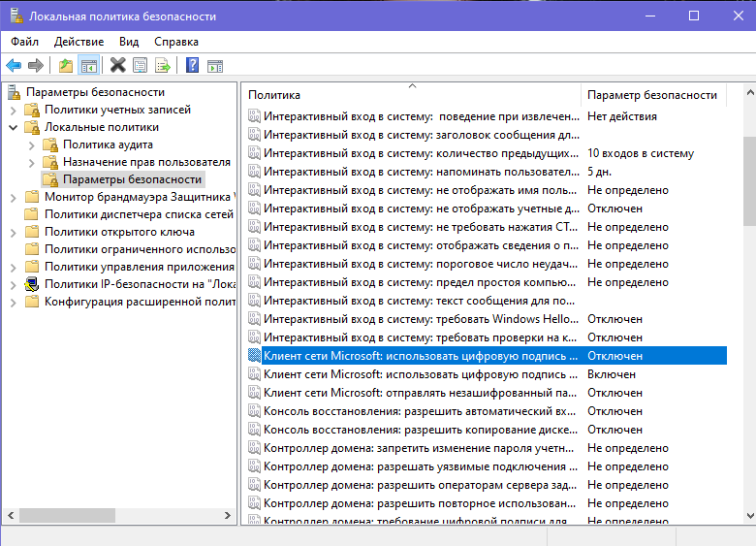
Task: Click folder icon of Локальные политики
Action: click(32, 127)
